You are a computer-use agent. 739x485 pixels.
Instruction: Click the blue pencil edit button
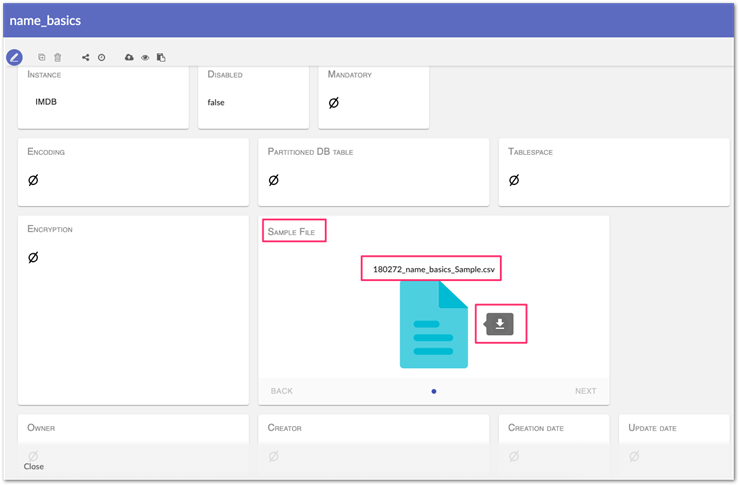pyautogui.click(x=15, y=58)
